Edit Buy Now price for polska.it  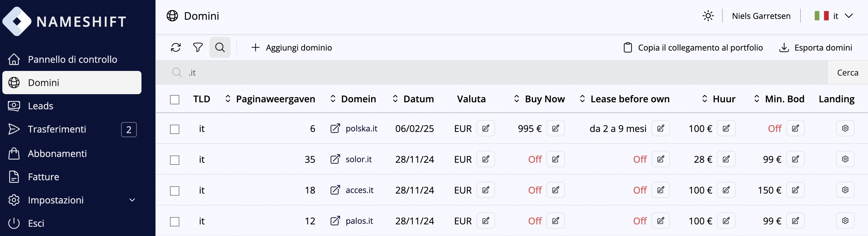[x=555, y=128]
